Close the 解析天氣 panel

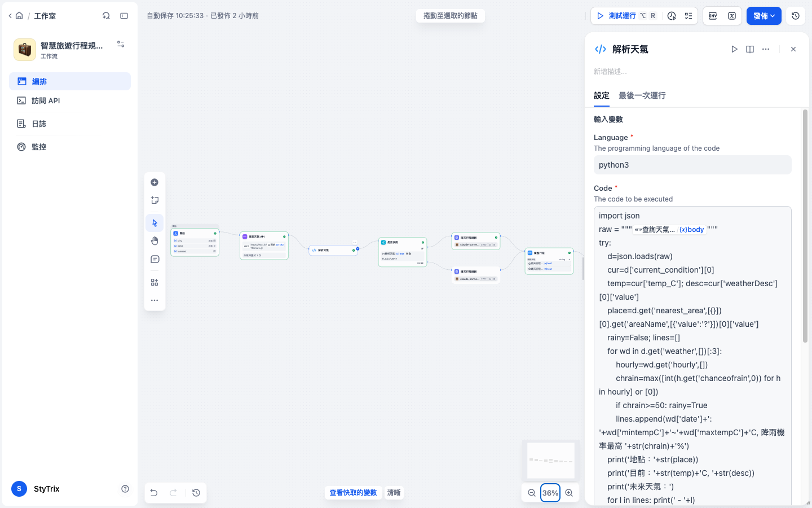click(793, 49)
